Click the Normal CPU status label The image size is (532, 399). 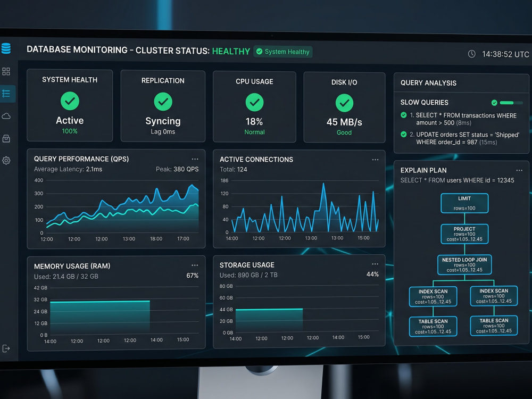pyautogui.click(x=254, y=132)
